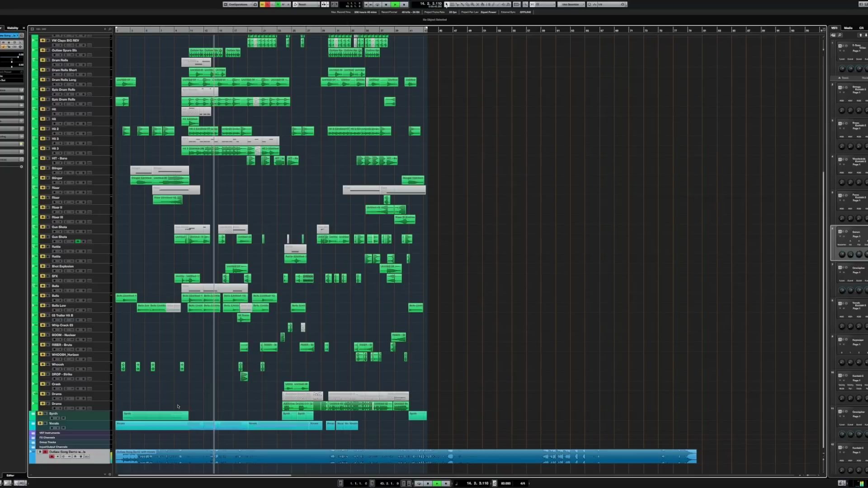Switch to the Media tab in right panel
The width and height of the screenshot is (868, 488).
click(848, 28)
